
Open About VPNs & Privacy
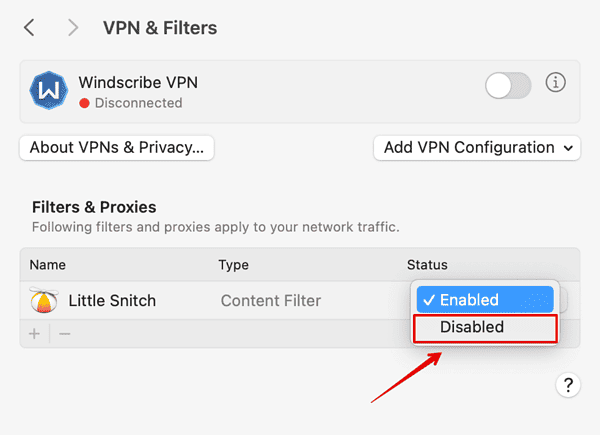pyautogui.click(x=116, y=148)
